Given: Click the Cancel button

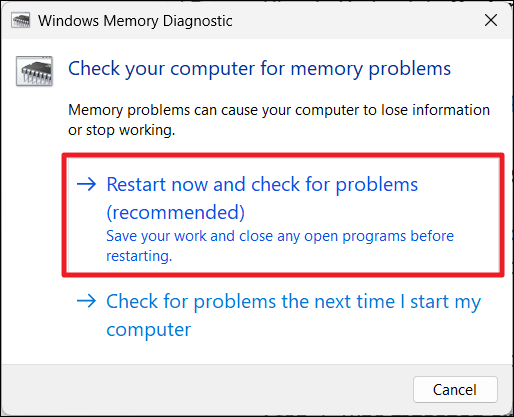Looking at the screenshot, I should tap(455, 389).
